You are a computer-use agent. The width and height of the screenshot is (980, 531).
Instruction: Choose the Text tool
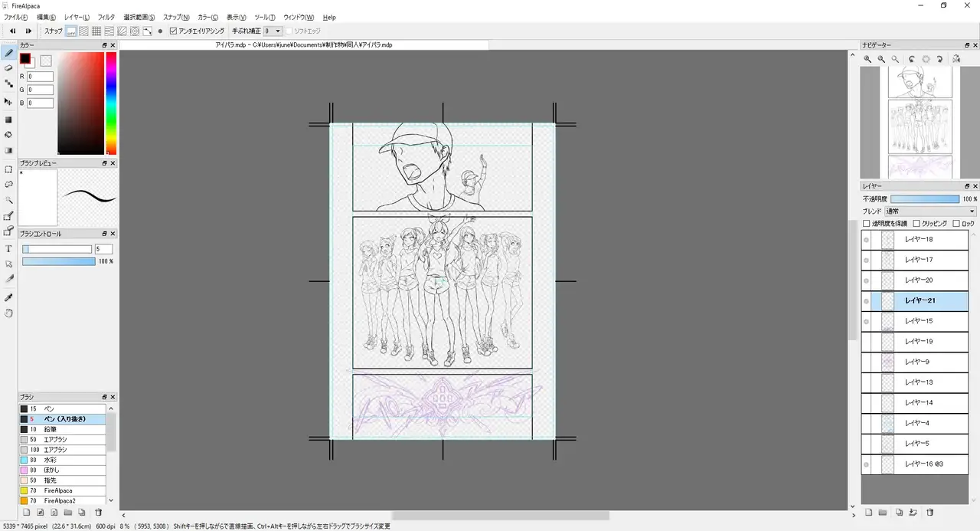coord(8,249)
